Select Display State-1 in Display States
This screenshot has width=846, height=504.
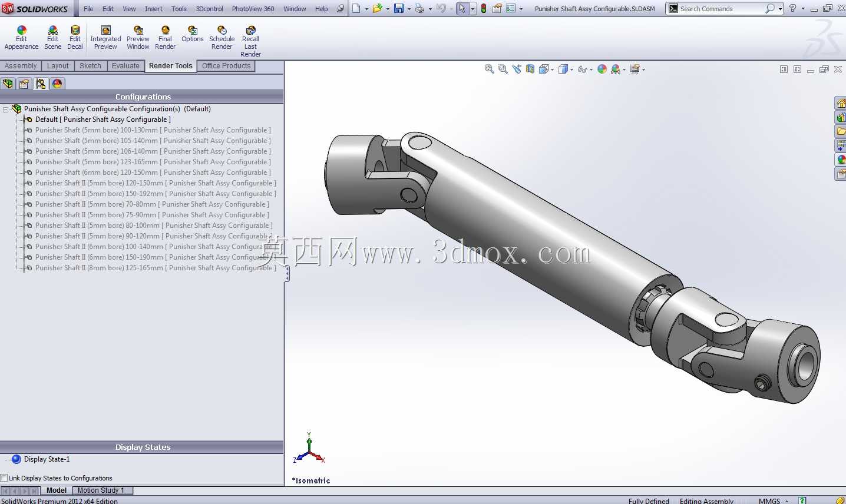tap(47, 459)
